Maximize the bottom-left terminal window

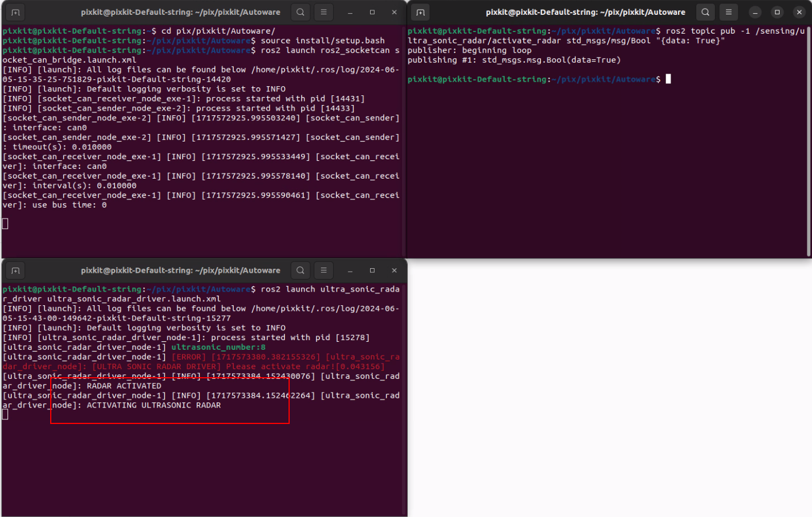pos(372,270)
